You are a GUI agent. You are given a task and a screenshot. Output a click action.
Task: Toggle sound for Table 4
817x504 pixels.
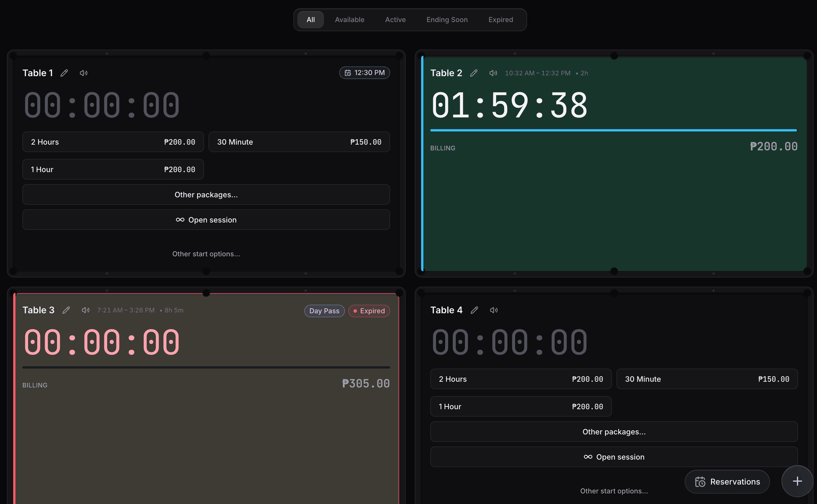(494, 310)
